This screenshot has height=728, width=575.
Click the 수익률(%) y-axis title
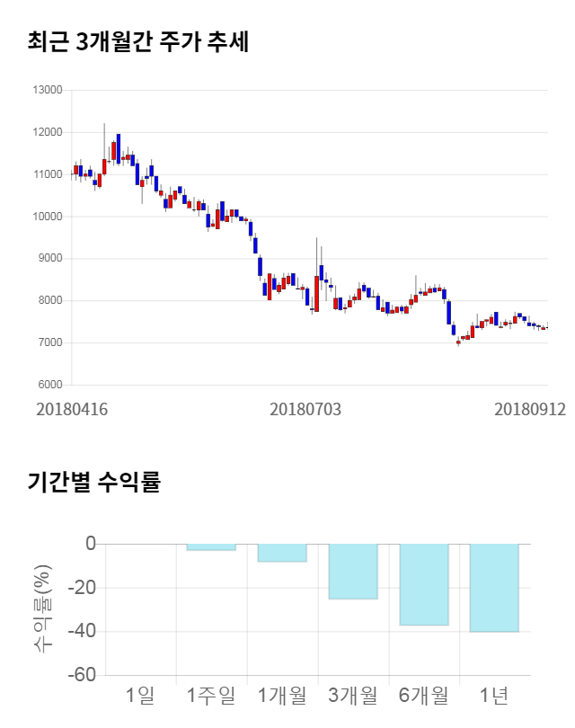(42, 608)
